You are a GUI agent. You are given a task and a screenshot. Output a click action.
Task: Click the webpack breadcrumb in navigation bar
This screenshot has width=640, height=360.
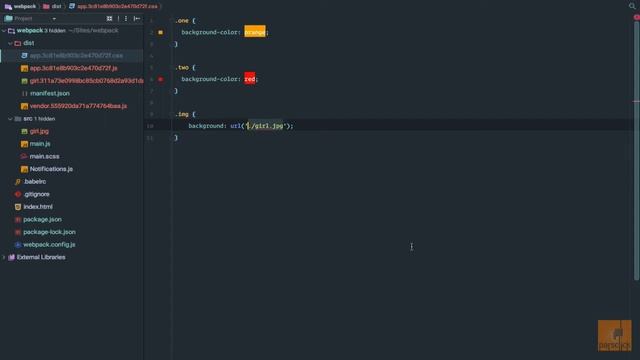point(20,7)
